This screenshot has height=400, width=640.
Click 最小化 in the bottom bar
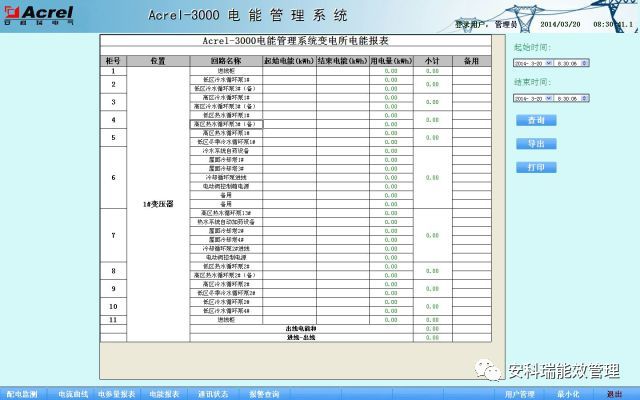coord(569,394)
